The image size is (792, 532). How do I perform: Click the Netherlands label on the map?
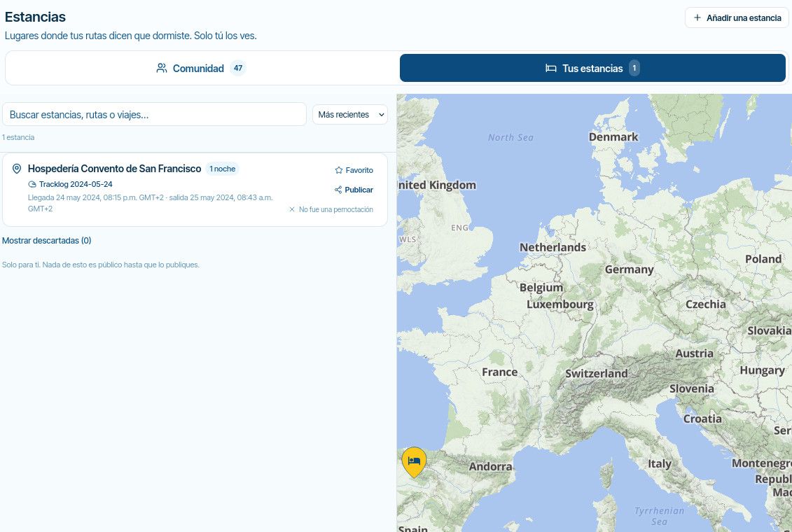[x=553, y=247]
